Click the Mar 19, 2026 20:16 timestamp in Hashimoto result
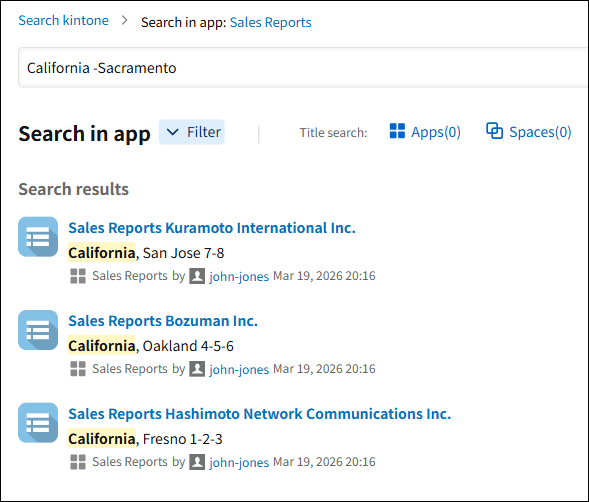 (x=324, y=461)
